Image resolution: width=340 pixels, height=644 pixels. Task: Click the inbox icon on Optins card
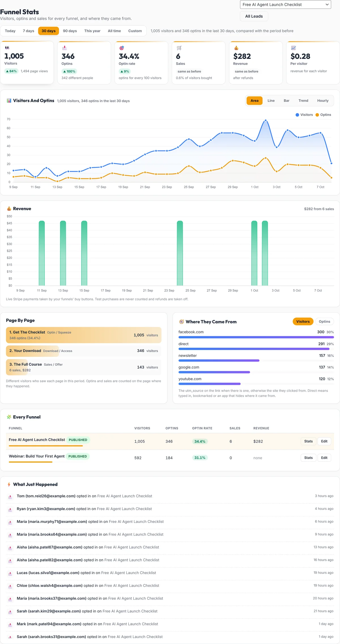[x=64, y=48]
